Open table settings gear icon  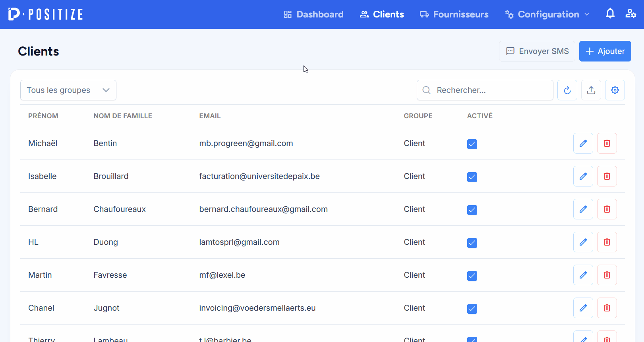(615, 90)
